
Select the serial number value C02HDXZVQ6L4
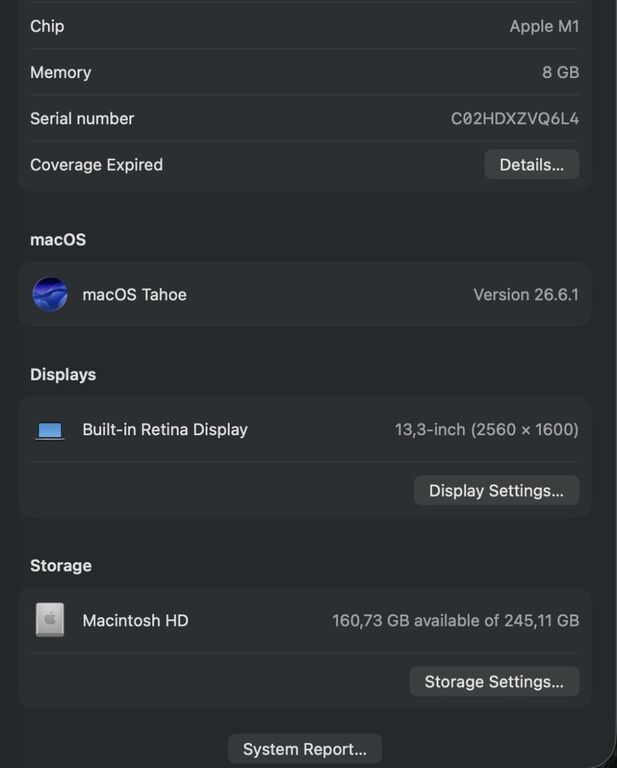pyautogui.click(x=515, y=119)
